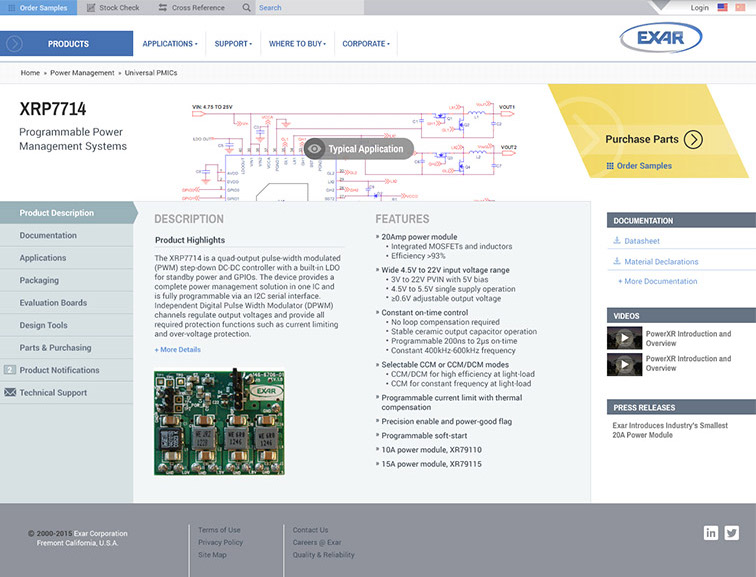The image size is (756, 577).
Task: Click the More Details link
Action: [177, 350]
